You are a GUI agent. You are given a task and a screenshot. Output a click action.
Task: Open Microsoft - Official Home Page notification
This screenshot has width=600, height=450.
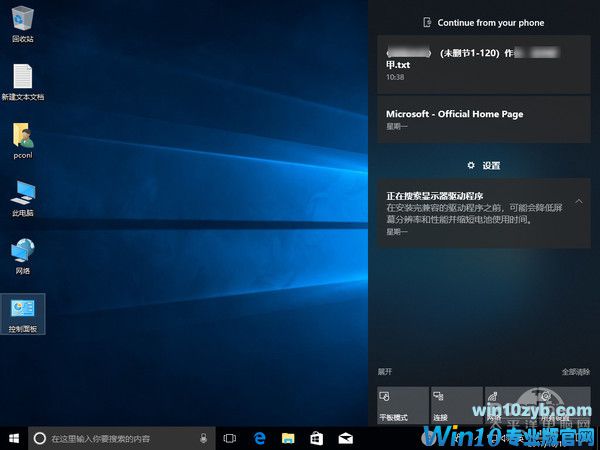(484, 119)
